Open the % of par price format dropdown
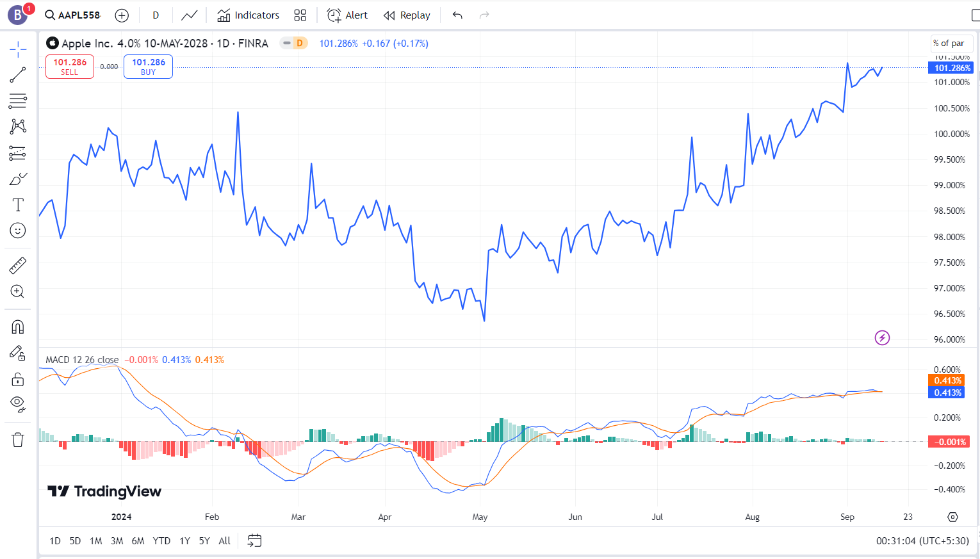 [x=951, y=44]
